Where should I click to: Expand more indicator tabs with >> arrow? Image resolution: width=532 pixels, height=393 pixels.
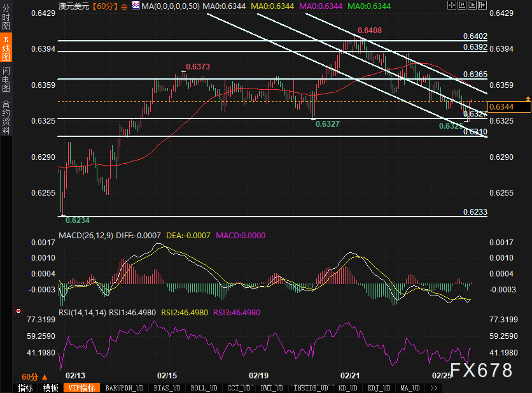[434, 388]
